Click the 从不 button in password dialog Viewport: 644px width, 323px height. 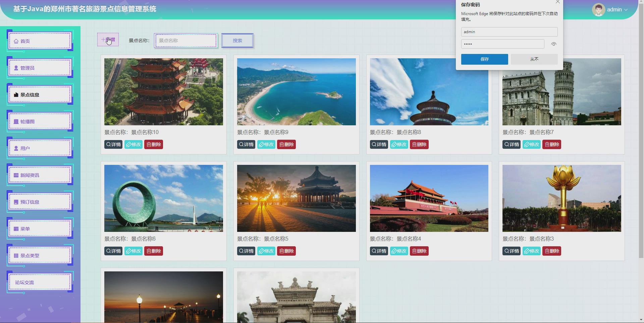[534, 59]
